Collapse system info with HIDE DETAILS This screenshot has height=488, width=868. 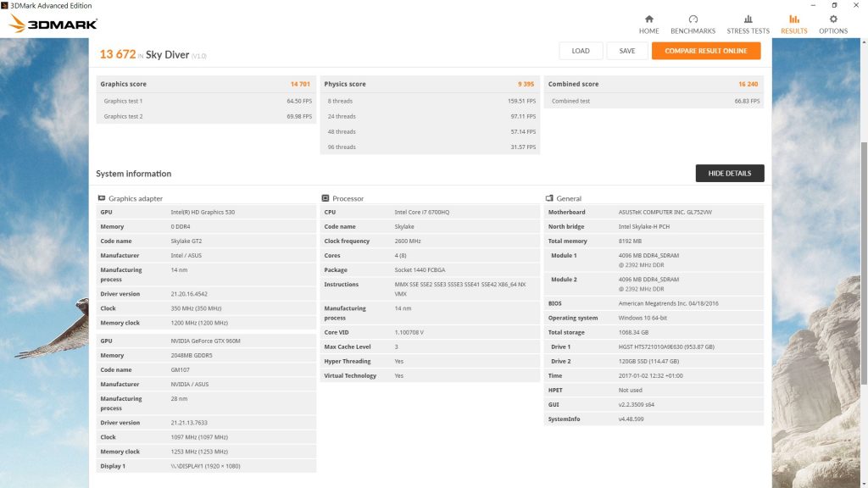pos(730,173)
